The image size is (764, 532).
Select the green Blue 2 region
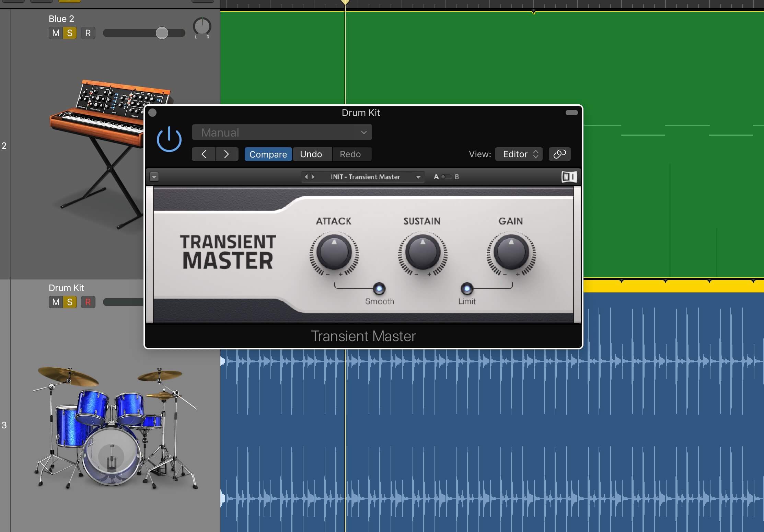pos(492,58)
